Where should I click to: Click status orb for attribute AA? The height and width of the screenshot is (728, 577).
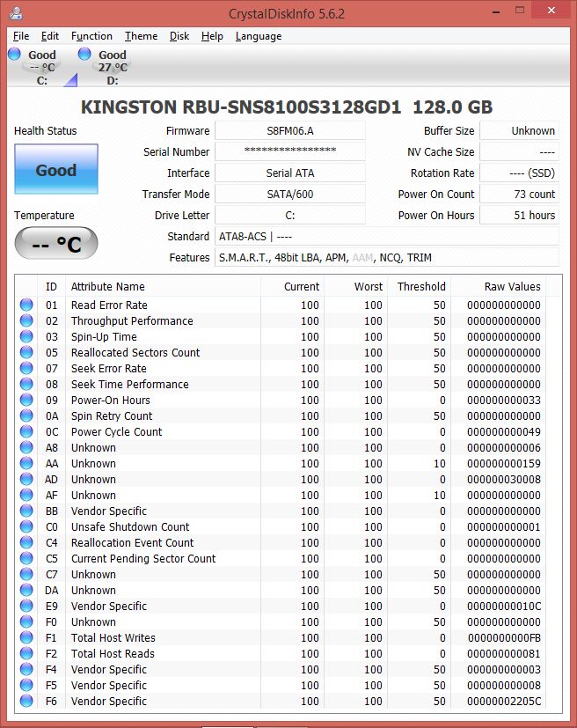pos(26,463)
